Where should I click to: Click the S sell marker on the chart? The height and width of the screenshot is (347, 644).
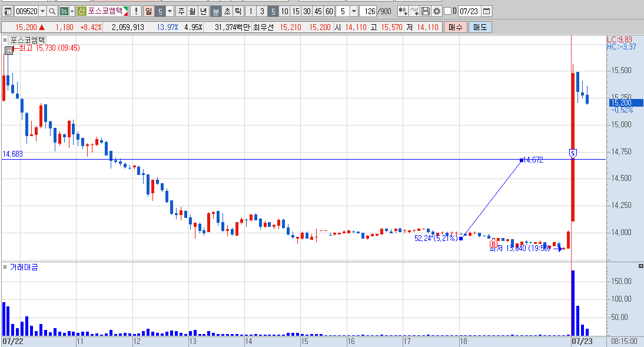[573, 153]
